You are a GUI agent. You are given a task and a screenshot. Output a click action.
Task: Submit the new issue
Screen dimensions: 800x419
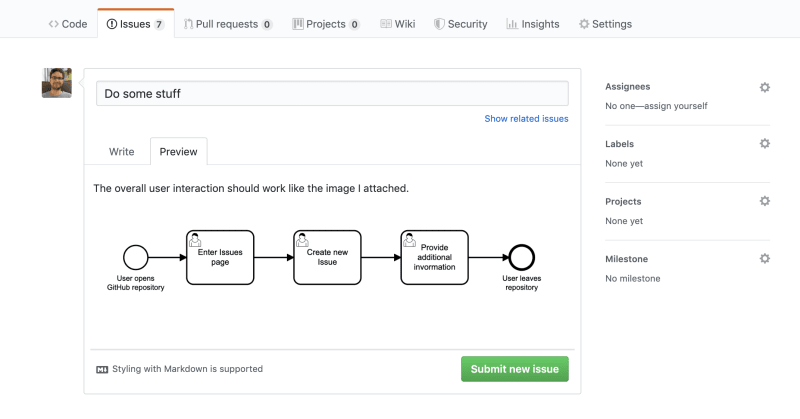(x=515, y=369)
